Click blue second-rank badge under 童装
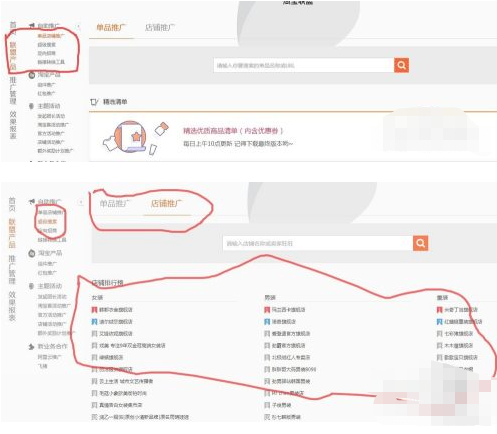 (439, 322)
